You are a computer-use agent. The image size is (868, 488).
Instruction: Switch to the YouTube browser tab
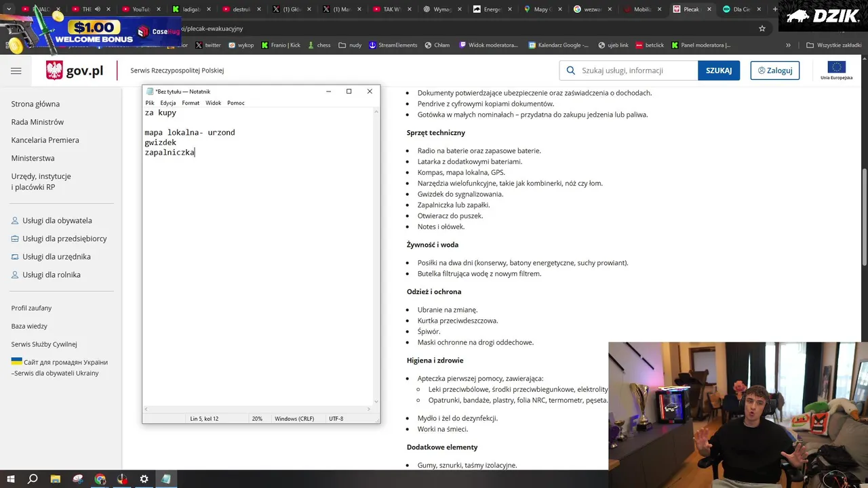point(141,9)
